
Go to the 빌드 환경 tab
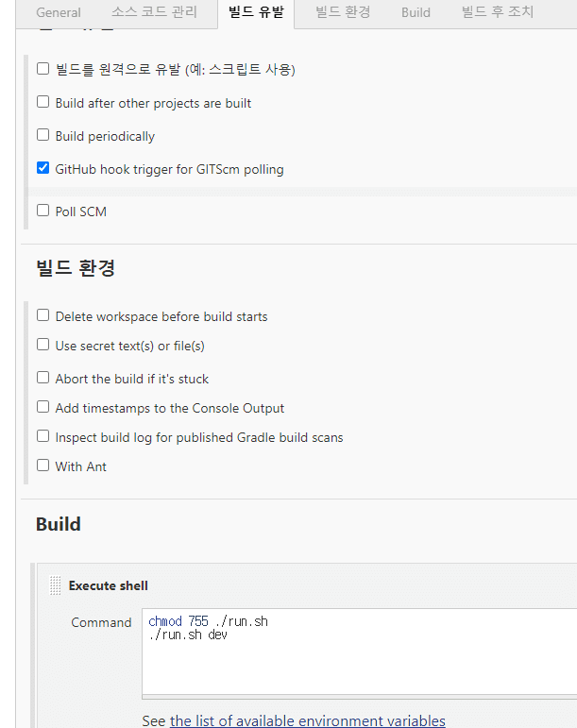pyautogui.click(x=343, y=12)
